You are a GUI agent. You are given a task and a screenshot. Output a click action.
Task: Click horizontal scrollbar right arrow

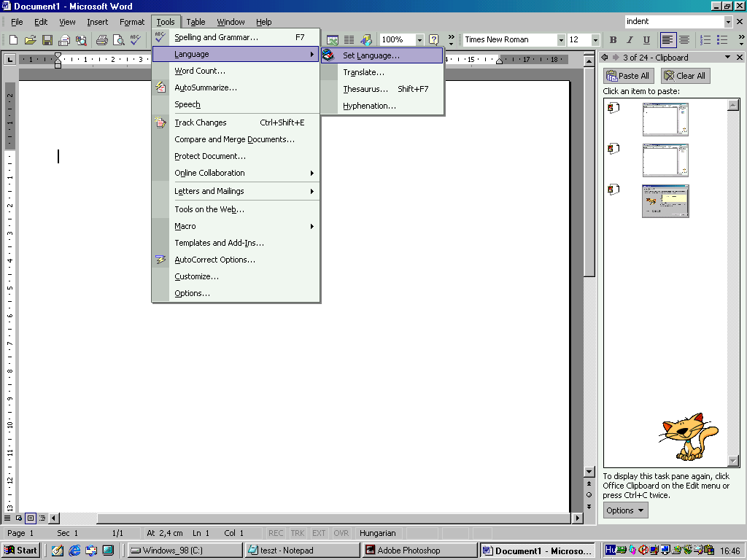point(578,518)
